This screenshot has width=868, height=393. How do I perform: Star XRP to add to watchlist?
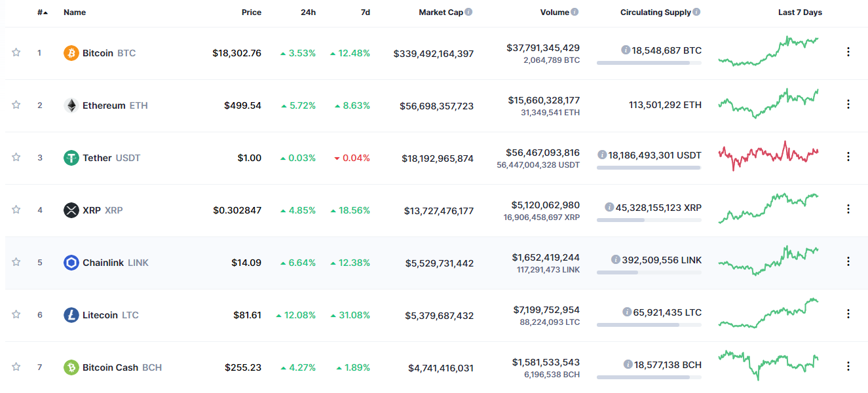click(16, 210)
